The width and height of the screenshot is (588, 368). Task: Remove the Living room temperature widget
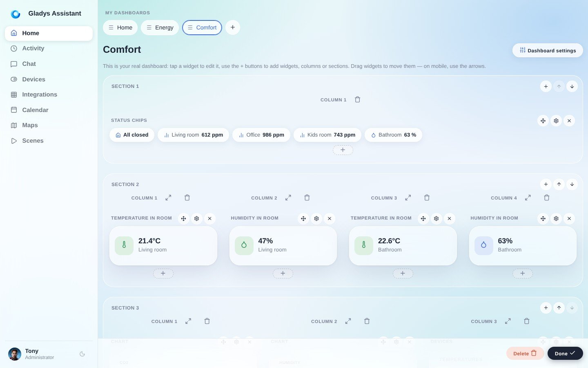click(210, 219)
